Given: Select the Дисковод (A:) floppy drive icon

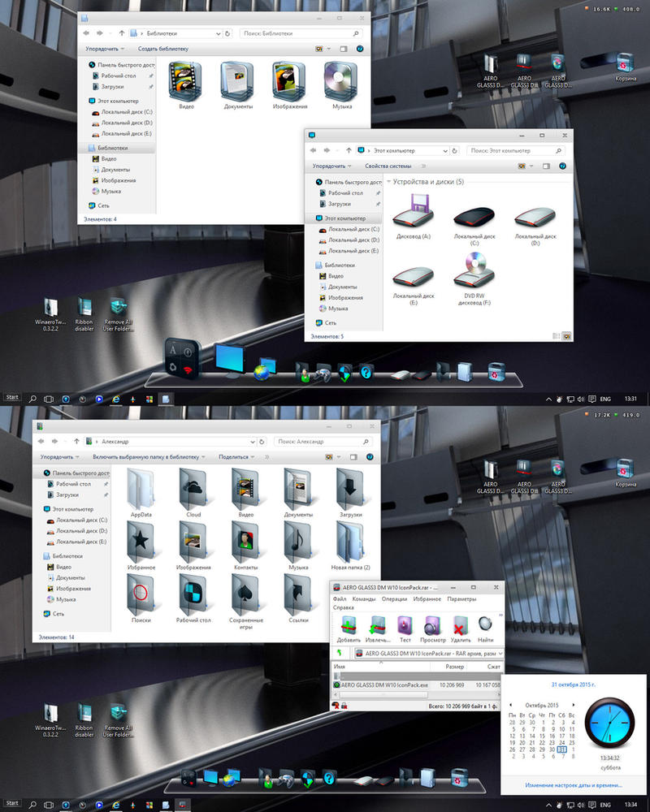Looking at the screenshot, I should click(414, 217).
